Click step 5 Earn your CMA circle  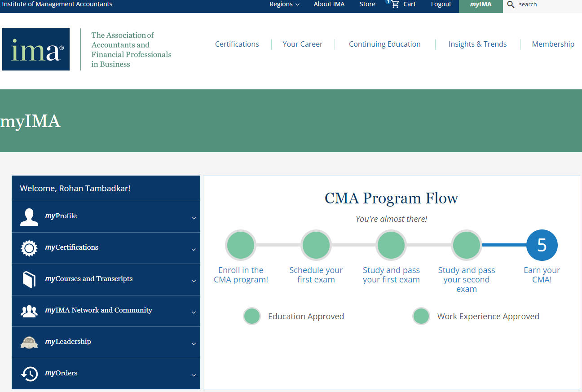pyautogui.click(x=542, y=246)
